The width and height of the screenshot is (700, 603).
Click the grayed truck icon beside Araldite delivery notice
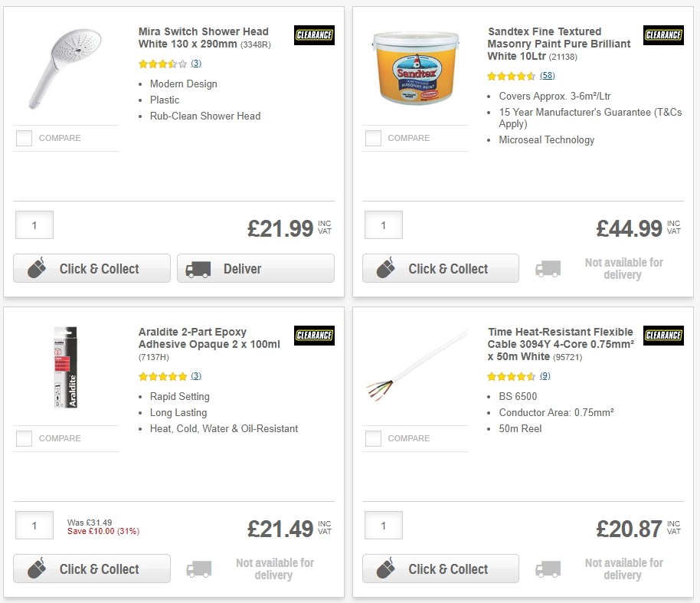click(198, 569)
